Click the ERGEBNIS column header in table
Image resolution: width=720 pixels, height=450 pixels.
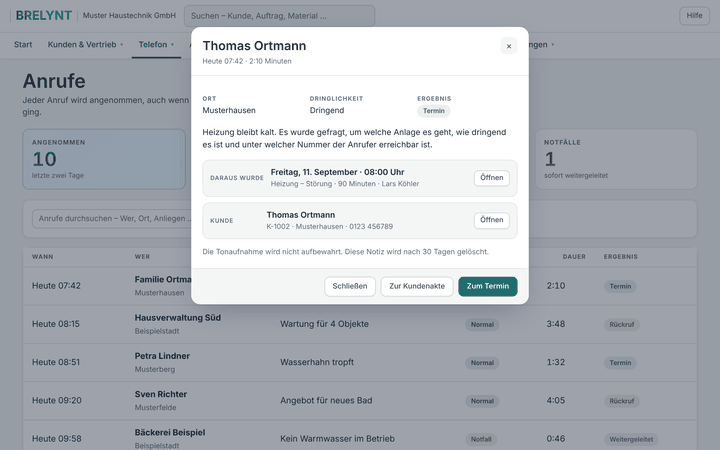(620, 257)
